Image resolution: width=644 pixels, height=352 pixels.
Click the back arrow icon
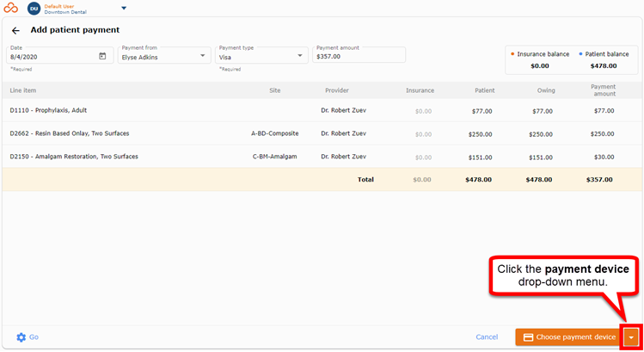tap(15, 30)
